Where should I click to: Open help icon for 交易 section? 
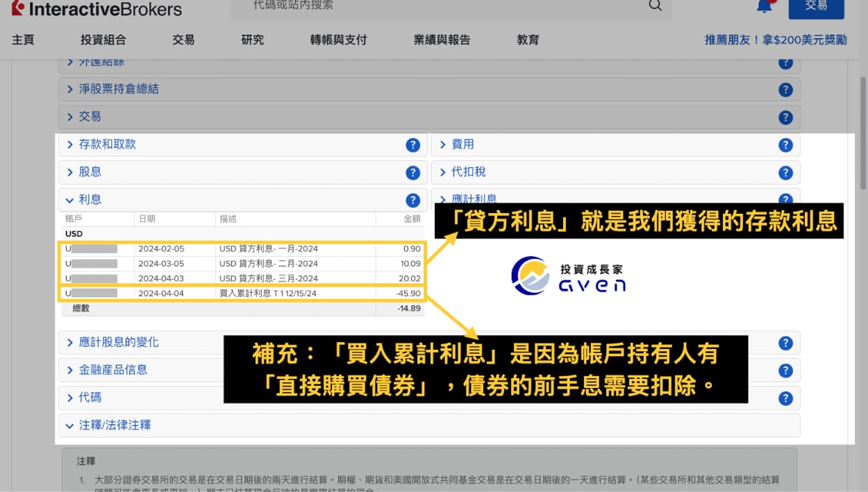coord(785,117)
